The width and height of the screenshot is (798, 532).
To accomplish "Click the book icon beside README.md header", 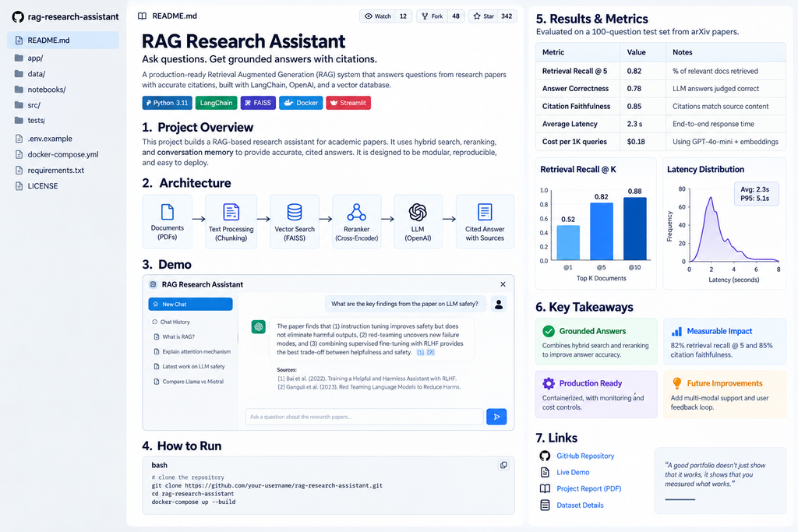I will tap(142, 16).
